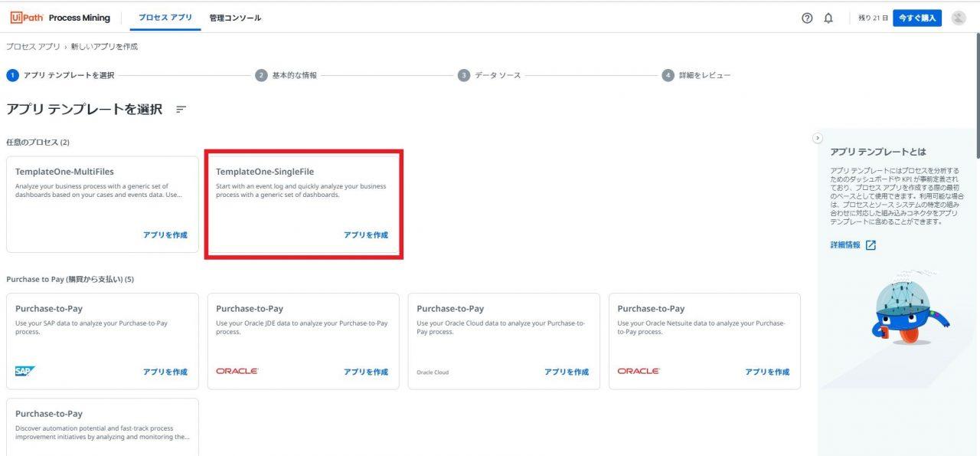Open the user avatar menu
Screen dimensions: 980x456
[x=959, y=18]
